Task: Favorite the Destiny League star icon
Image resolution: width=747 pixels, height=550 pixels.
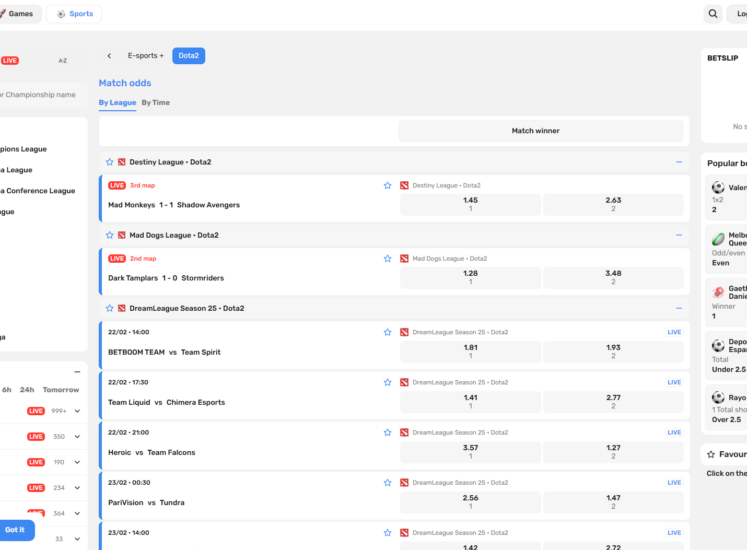Action: pos(110,162)
